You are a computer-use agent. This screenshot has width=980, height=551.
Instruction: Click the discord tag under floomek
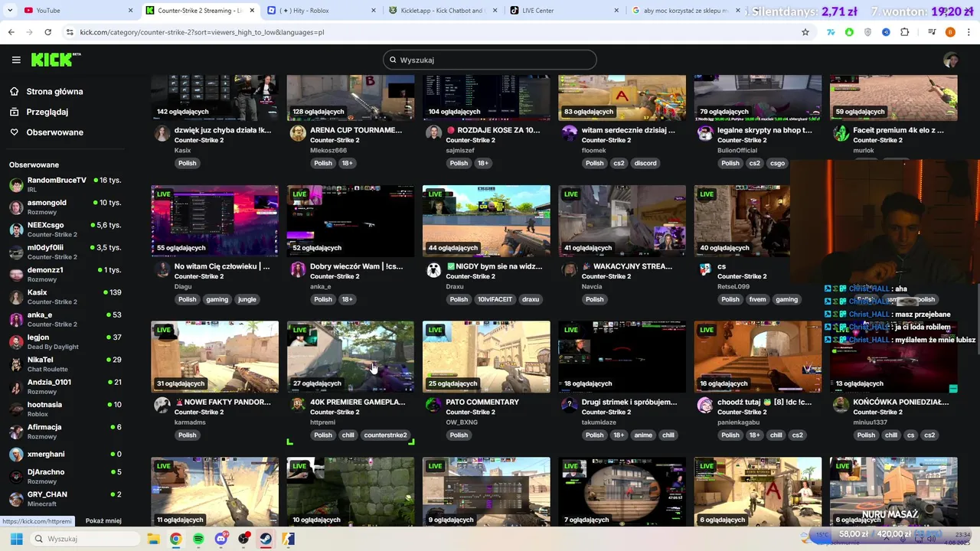645,163
